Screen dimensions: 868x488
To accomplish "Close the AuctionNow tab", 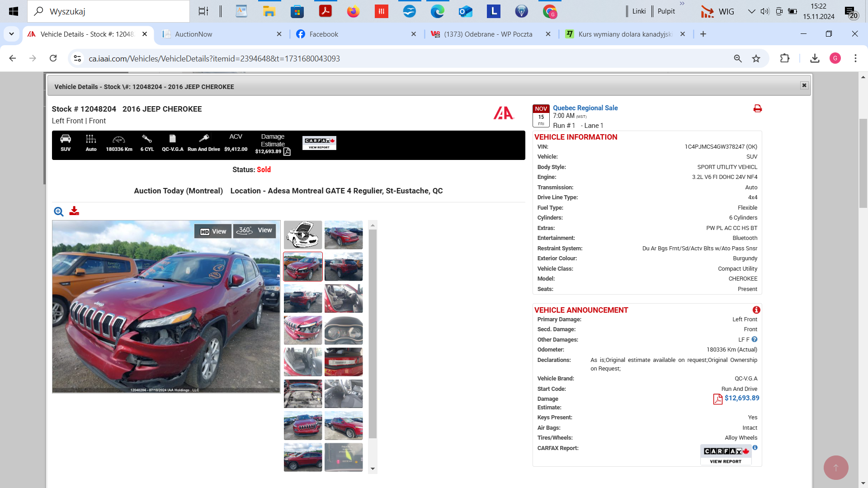I will point(279,34).
